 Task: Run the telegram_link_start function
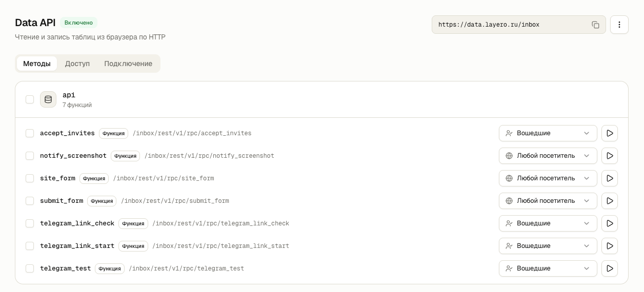click(x=610, y=246)
